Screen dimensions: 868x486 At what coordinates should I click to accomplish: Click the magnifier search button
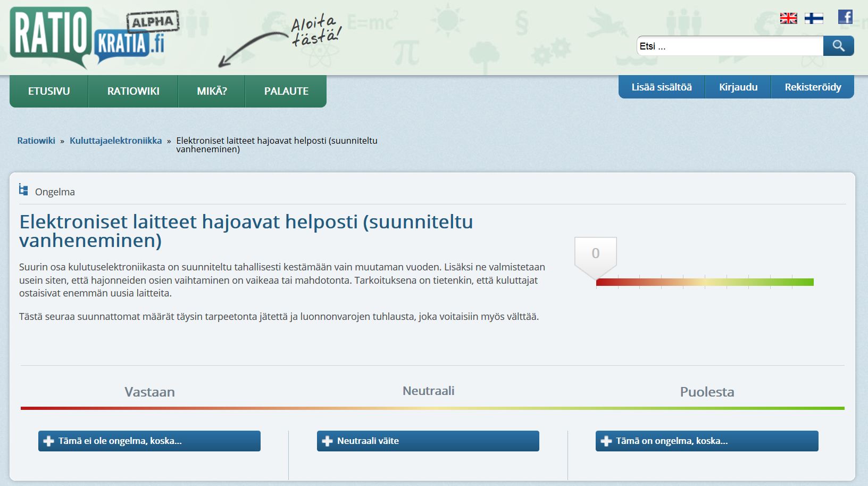pyautogui.click(x=838, y=46)
